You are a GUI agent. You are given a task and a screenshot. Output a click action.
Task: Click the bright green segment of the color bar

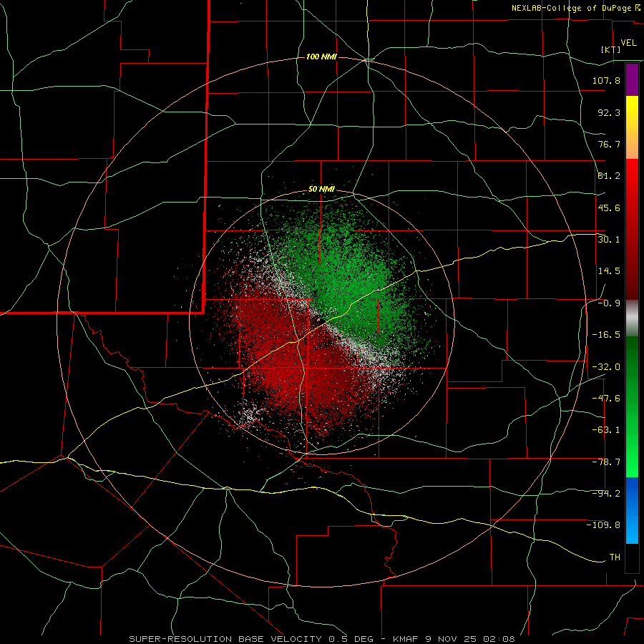pyautogui.click(x=632, y=406)
